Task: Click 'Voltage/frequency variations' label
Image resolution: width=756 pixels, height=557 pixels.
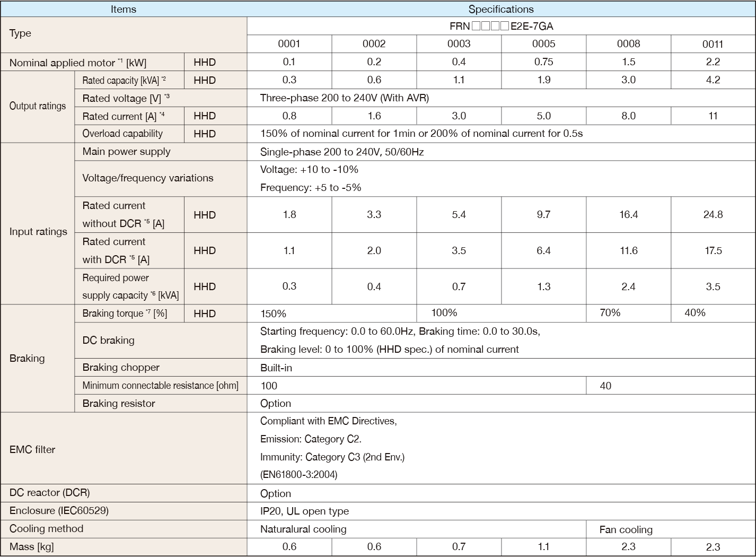Action: (148, 178)
